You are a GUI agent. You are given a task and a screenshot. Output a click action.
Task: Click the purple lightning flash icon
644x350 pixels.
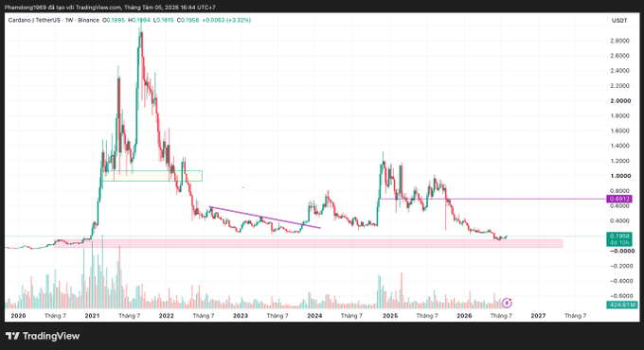coord(508,303)
